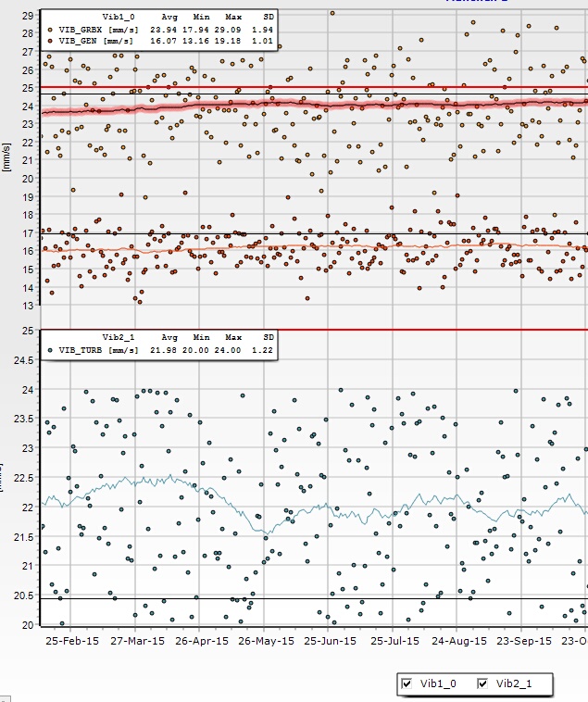Click VIB_GEN max value 19.18
The height and width of the screenshot is (702, 588).
coord(227,41)
